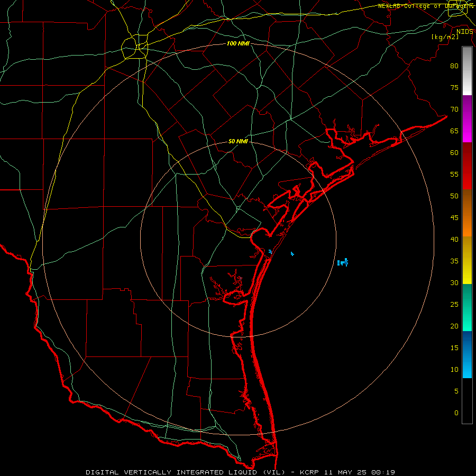Click the "25" scale value
This screenshot has height=476, width=476.
coord(454,305)
